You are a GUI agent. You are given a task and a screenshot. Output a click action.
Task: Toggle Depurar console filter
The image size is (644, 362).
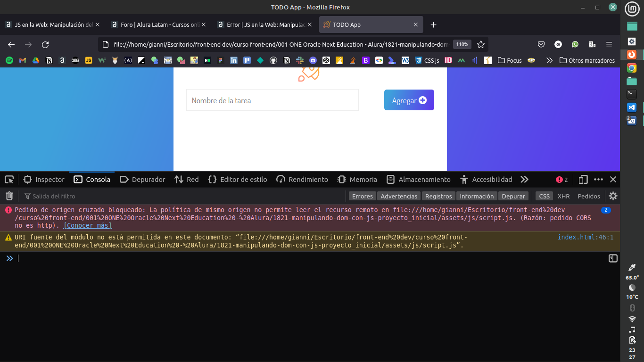pyautogui.click(x=513, y=196)
